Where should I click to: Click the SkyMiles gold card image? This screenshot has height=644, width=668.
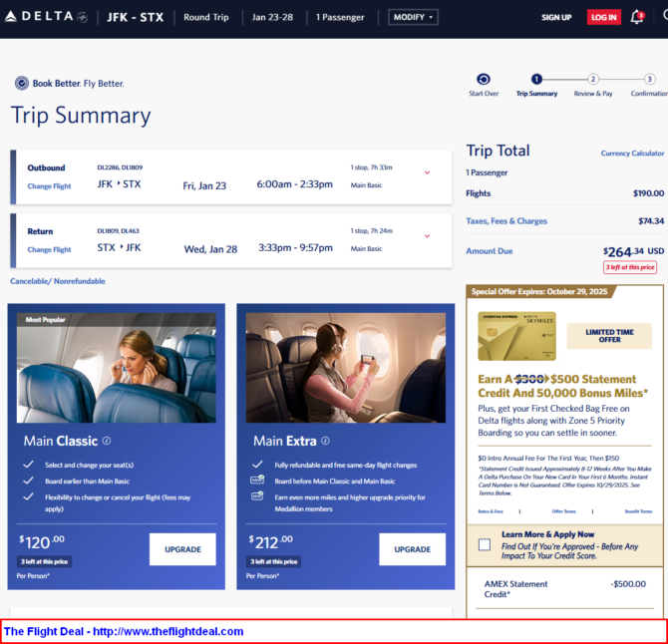coord(516,336)
